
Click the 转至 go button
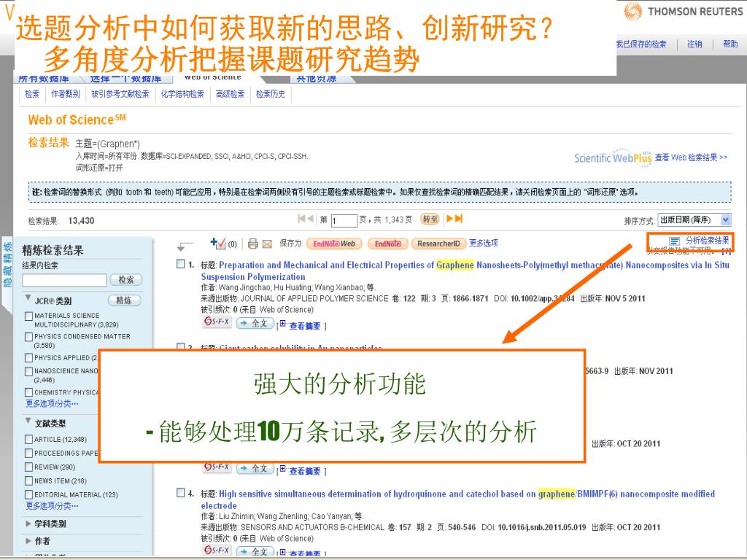point(430,219)
